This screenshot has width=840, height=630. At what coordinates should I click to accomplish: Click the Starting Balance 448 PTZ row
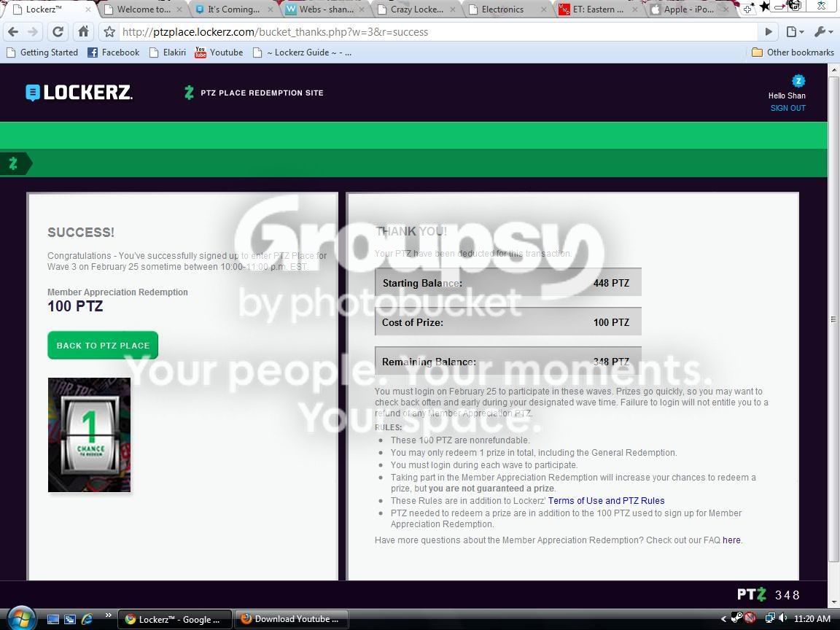pyautogui.click(x=507, y=282)
